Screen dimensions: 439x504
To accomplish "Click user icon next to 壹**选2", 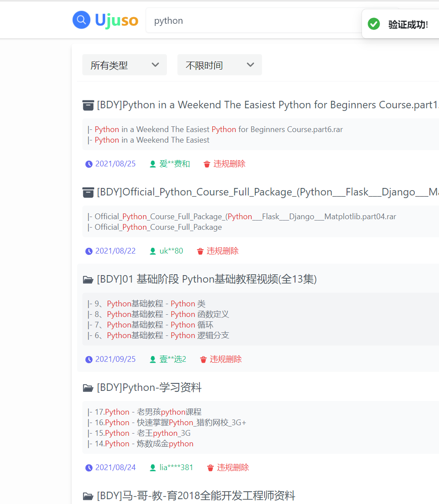I will (153, 360).
